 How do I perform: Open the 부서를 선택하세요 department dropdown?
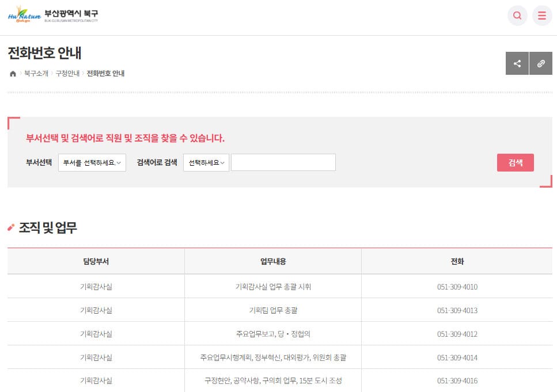pyautogui.click(x=92, y=162)
